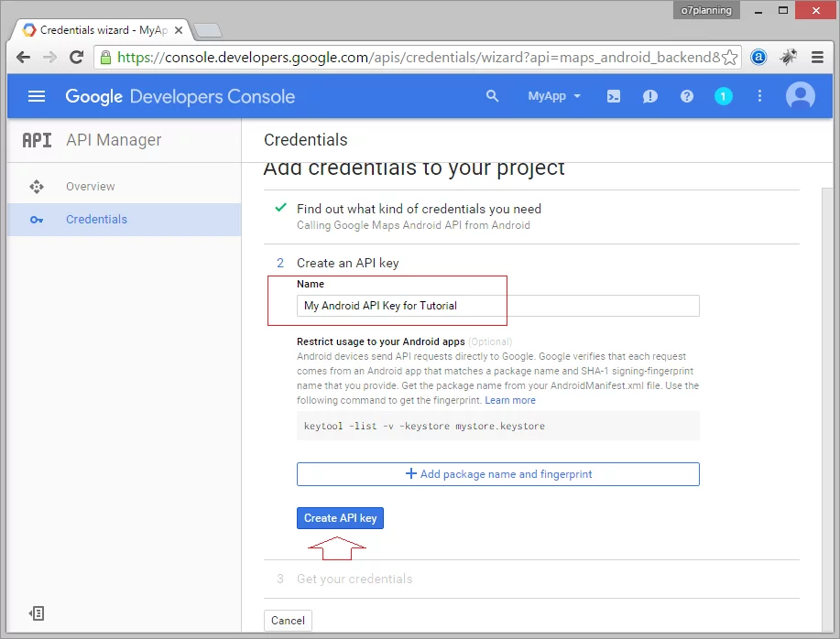Maximize the browser window
Viewport: 840px width, 639px height.
782,11
